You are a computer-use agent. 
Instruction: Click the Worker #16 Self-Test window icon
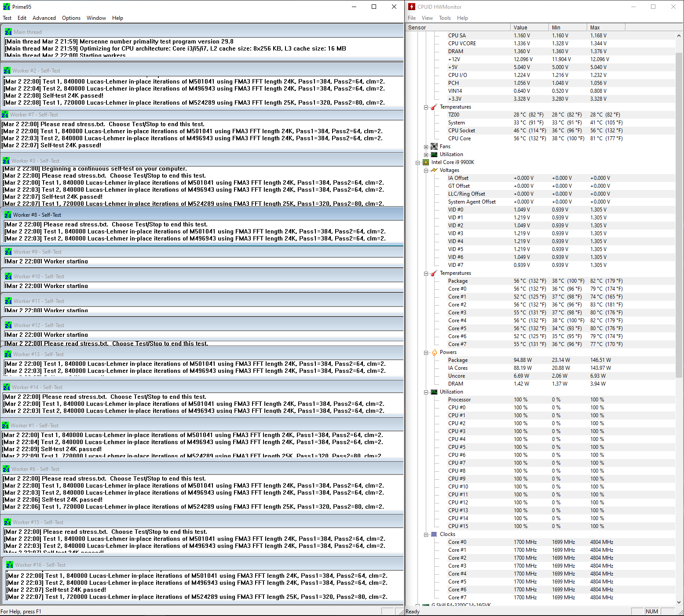click(10, 565)
